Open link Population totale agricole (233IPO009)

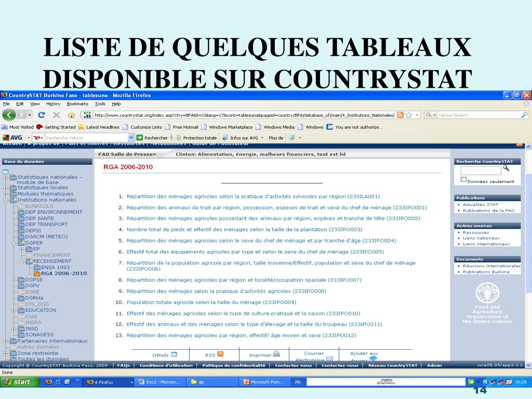tap(211, 302)
